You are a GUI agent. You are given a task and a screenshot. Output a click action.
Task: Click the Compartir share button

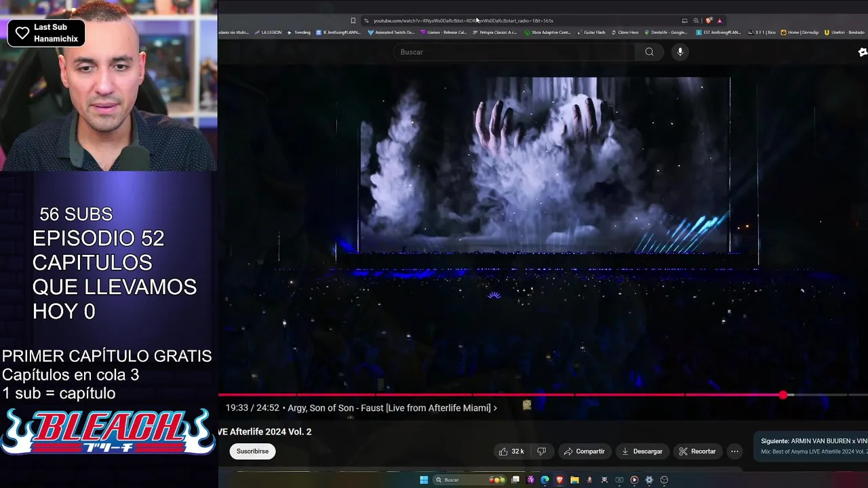point(584,451)
